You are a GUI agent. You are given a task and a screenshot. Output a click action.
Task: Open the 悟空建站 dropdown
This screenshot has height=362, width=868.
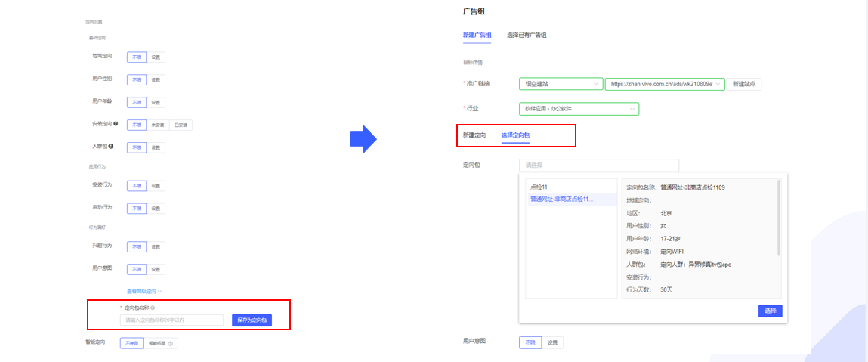pos(561,84)
